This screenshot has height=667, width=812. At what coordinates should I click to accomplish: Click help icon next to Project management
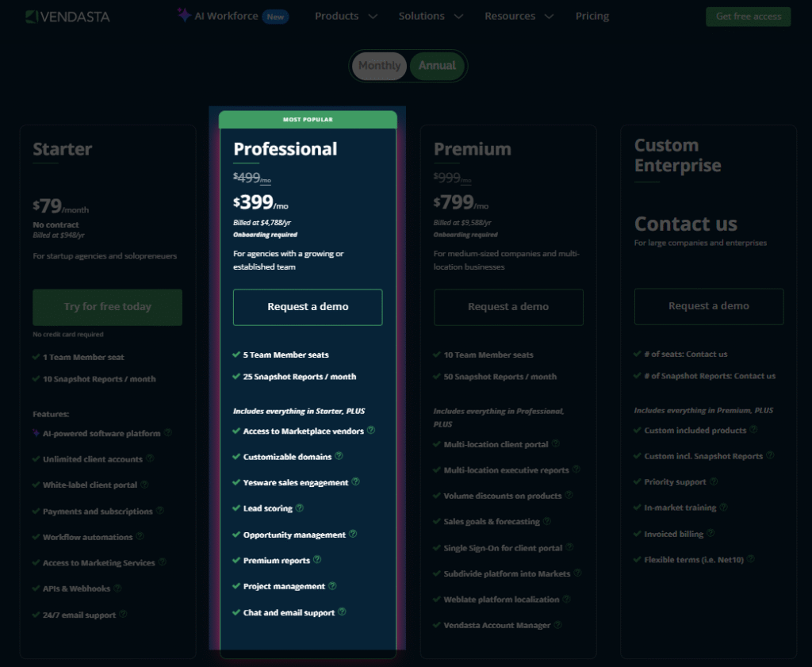(332, 586)
